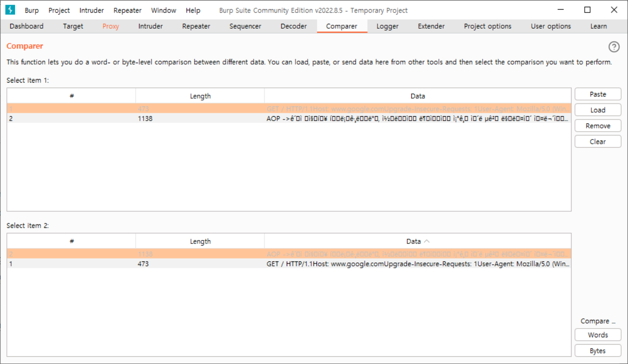
Task: Compare items by Words
Action: [598, 335]
